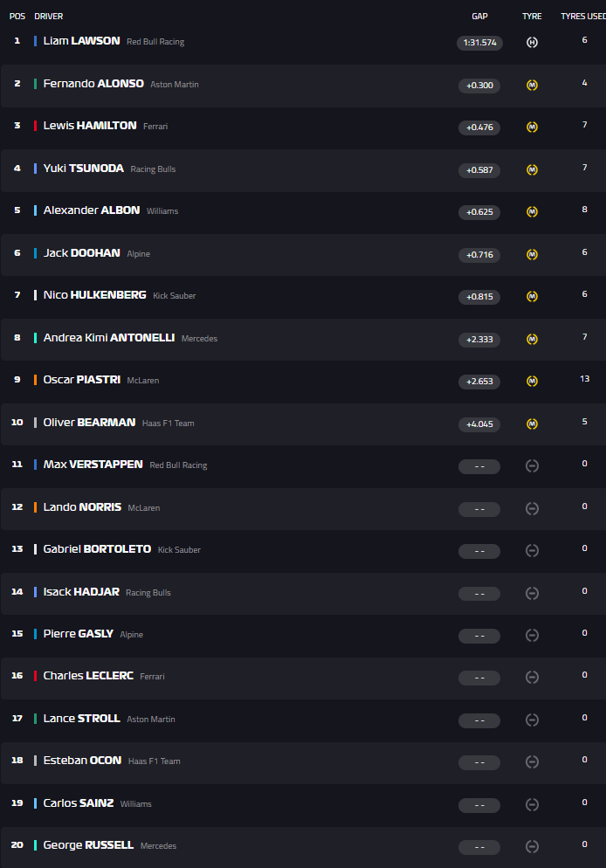This screenshot has height=868, width=606.
Task: Click Oliver Bearman's medium tyre icon
Action: coord(532,424)
